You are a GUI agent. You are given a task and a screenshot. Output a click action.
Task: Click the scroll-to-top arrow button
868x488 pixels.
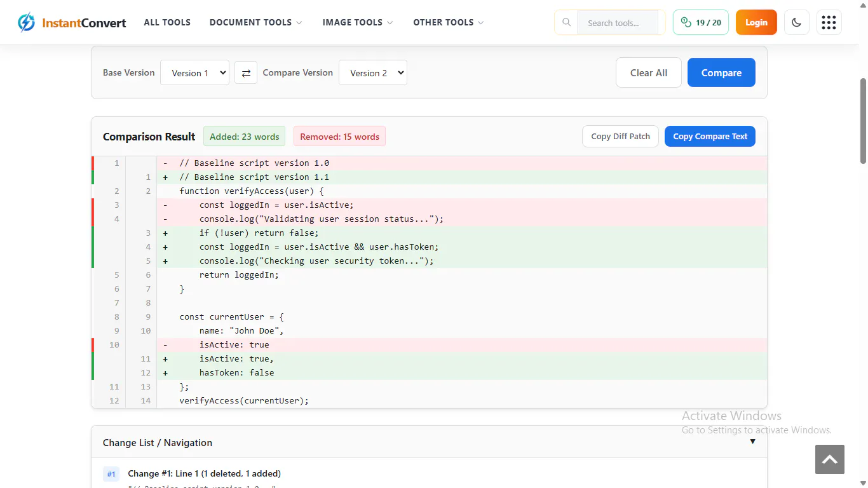click(x=830, y=459)
